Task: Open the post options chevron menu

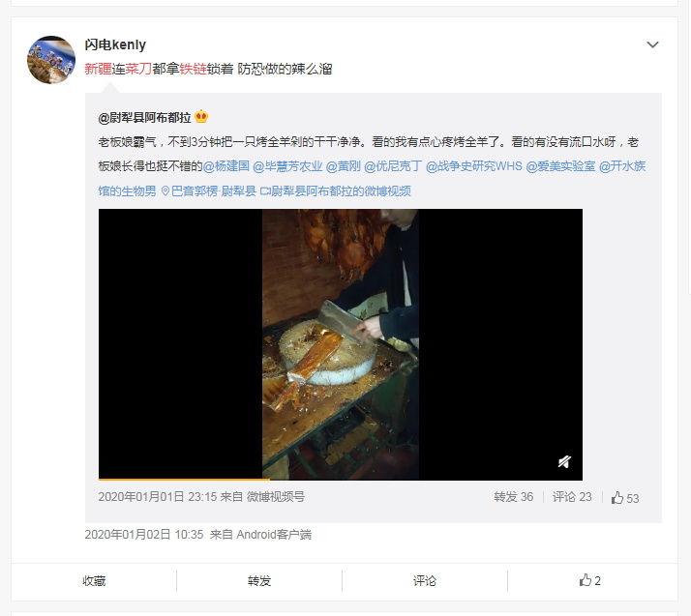Action: tap(652, 44)
